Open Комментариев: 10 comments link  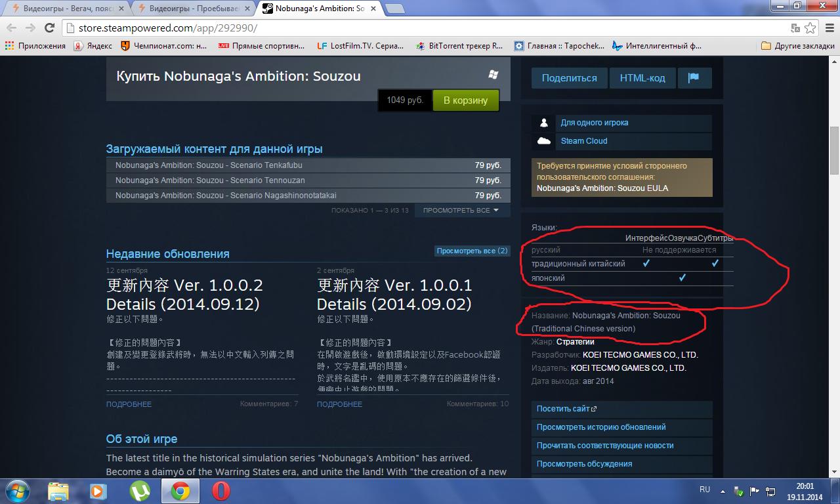pyautogui.click(x=478, y=404)
